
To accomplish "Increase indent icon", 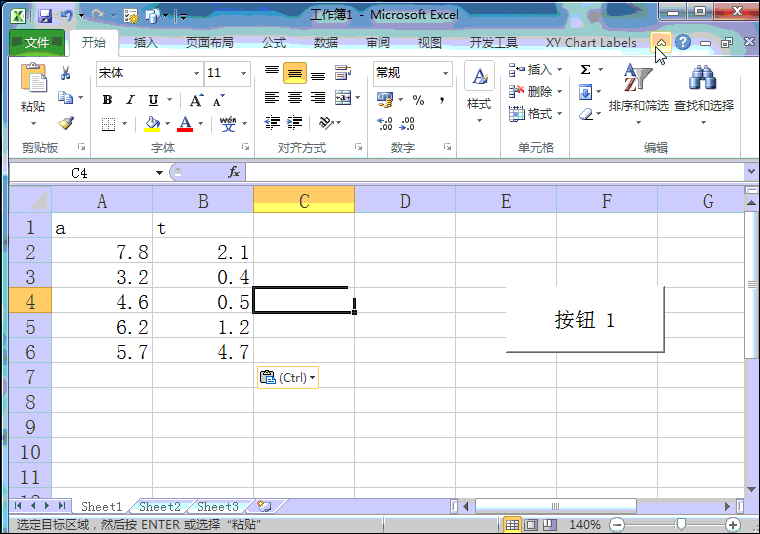I will coord(294,123).
